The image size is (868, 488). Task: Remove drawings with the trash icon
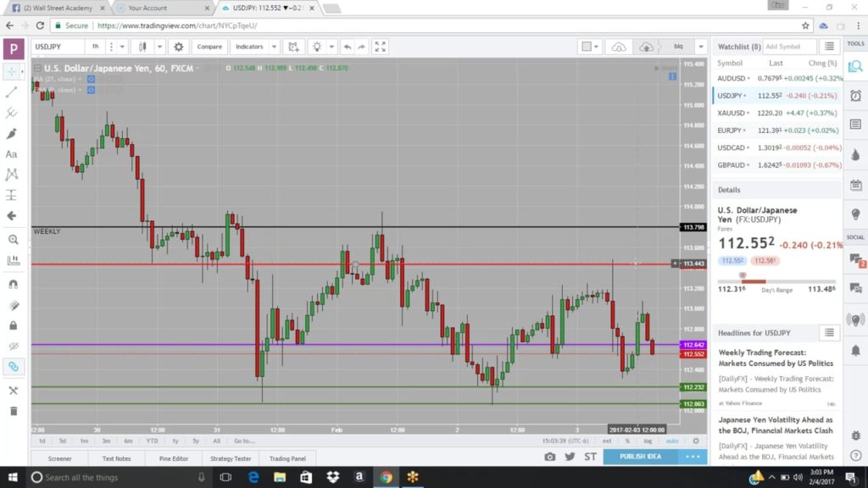tap(14, 411)
